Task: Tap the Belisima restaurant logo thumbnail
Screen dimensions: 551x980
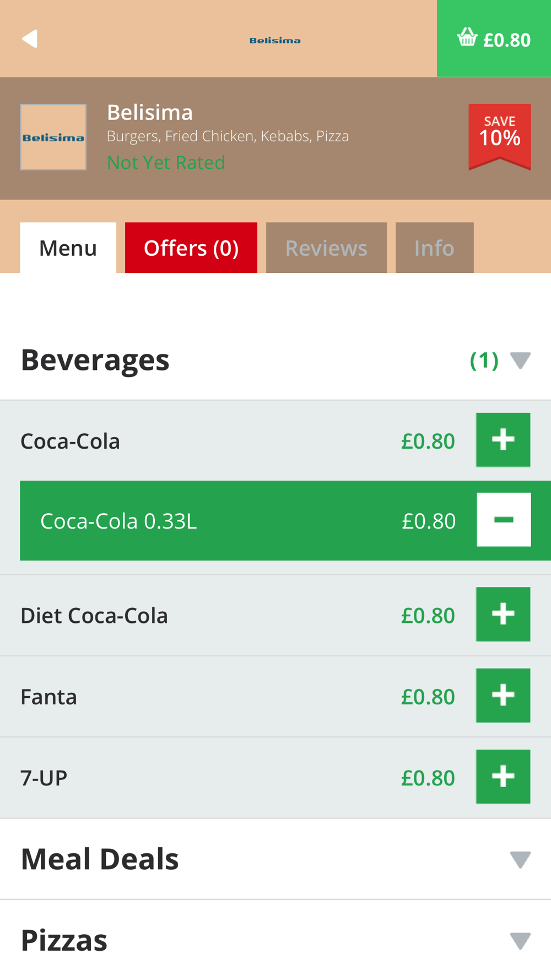Action: (x=53, y=137)
